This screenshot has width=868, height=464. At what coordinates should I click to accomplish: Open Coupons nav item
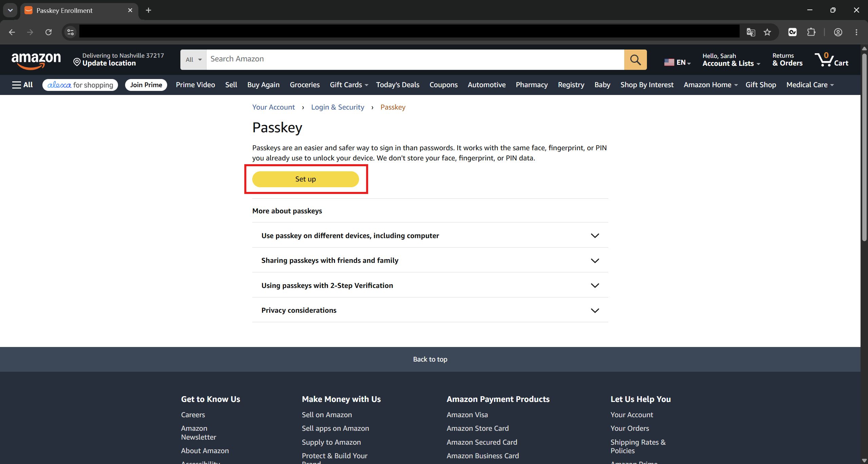tap(443, 85)
